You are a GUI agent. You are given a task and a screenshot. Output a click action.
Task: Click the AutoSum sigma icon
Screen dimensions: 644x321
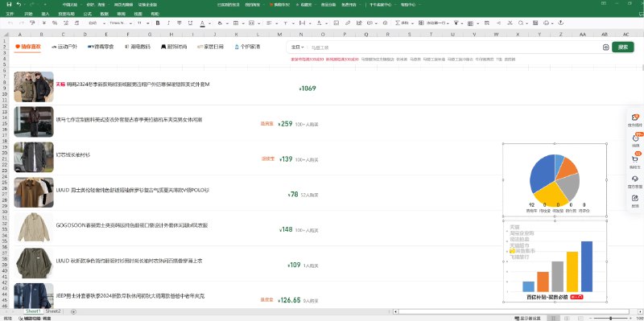pyautogui.click(x=398, y=23)
